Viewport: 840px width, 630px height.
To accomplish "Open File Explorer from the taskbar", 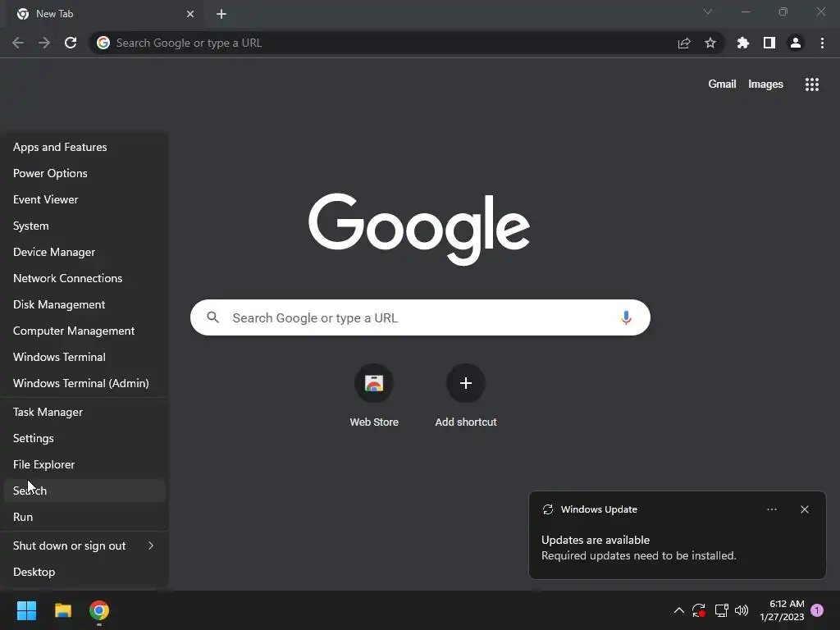I will (63, 610).
